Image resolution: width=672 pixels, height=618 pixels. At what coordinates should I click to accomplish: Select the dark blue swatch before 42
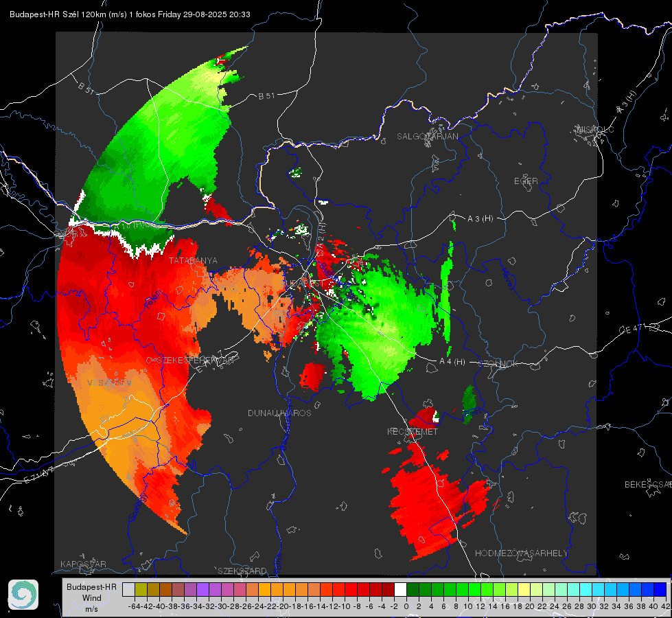(660, 590)
